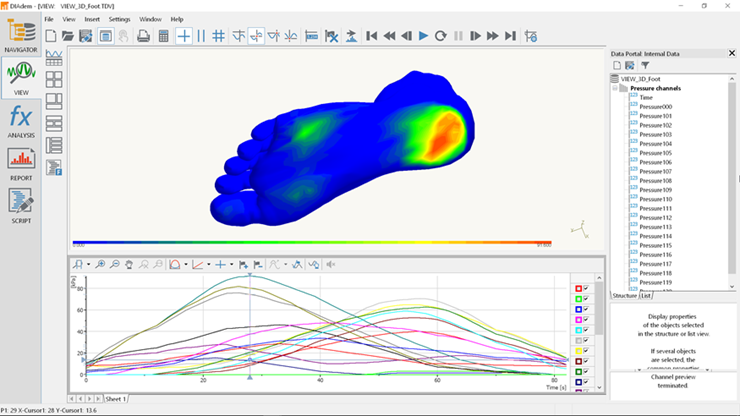Expand the graph cursor type dropdown arrow
Screen dimensions: 740x416
[231, 265]
